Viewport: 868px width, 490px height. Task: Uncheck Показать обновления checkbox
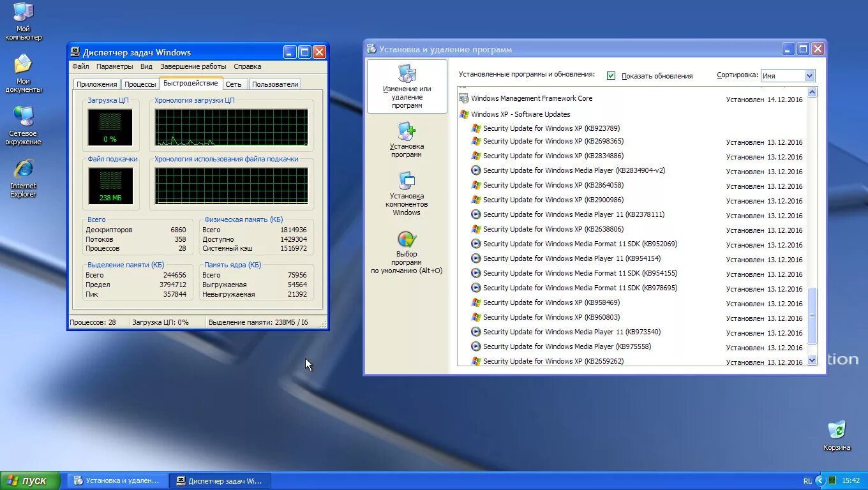tap(611, 75)
